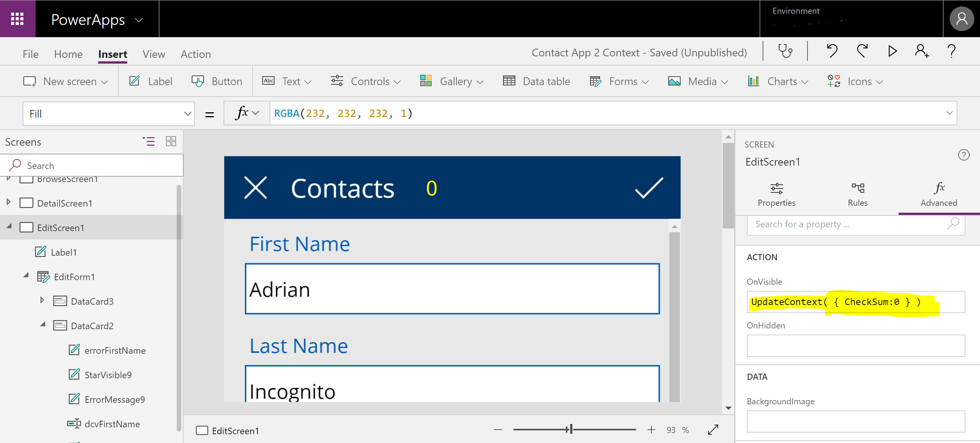Collapse the DataCard2 tree node
Viewport: 980px width, 443px height.
43,325
